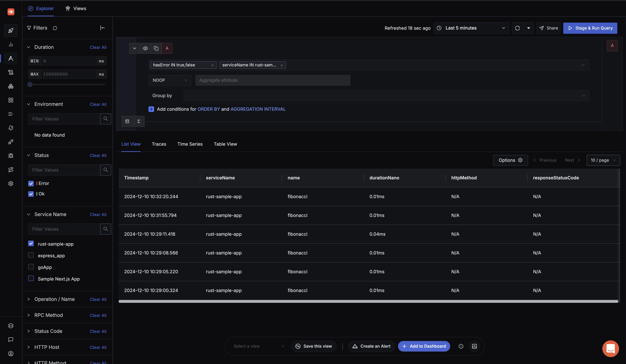
Task: Open support chat bubble sidebar icon
Action: click(x=11, y=340)
